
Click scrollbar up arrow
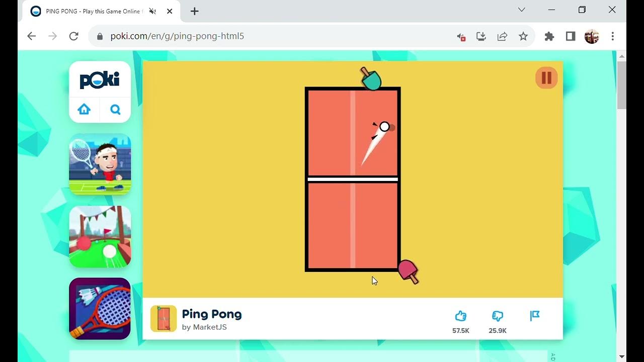pyautogui.click(x=622, y=56)
